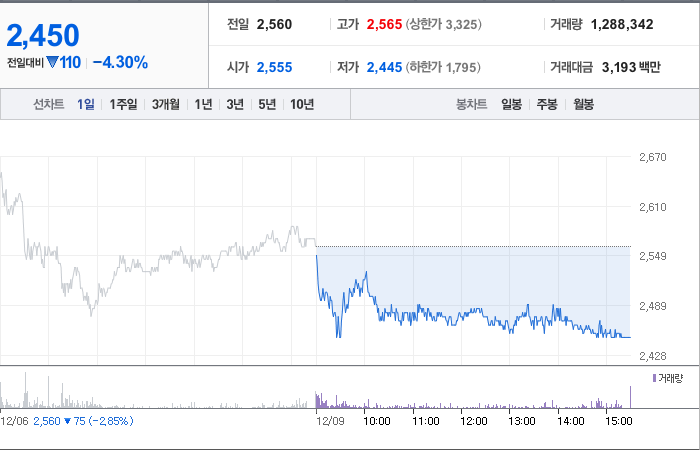700x450 pixels.
Task: Click the 12/09 date label
Action: click(x=330, y=421)
